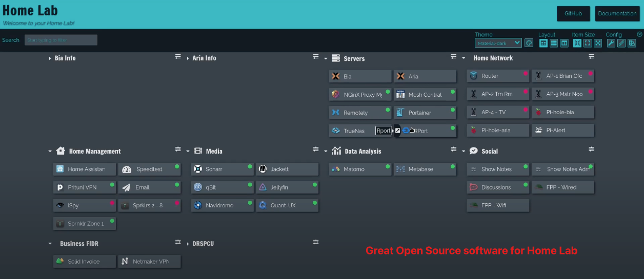The height and width of the screenshot is (279, 644).
Task: Open the theme color palette configurator
Action: [x=529, y=43]
